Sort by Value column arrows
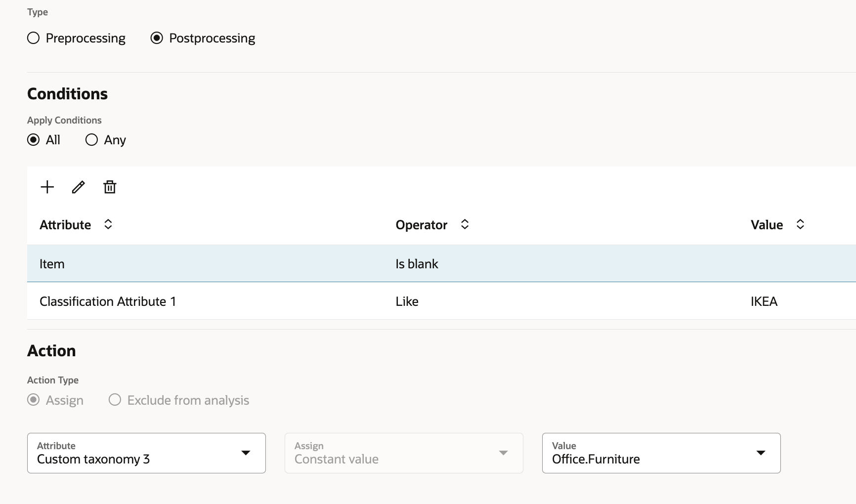Viewport: 856px width, 504px height. [800, 224]
